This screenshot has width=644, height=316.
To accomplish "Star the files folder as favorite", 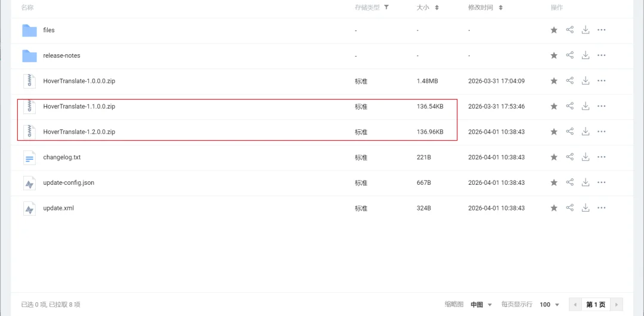I will [x=553, y=30].
